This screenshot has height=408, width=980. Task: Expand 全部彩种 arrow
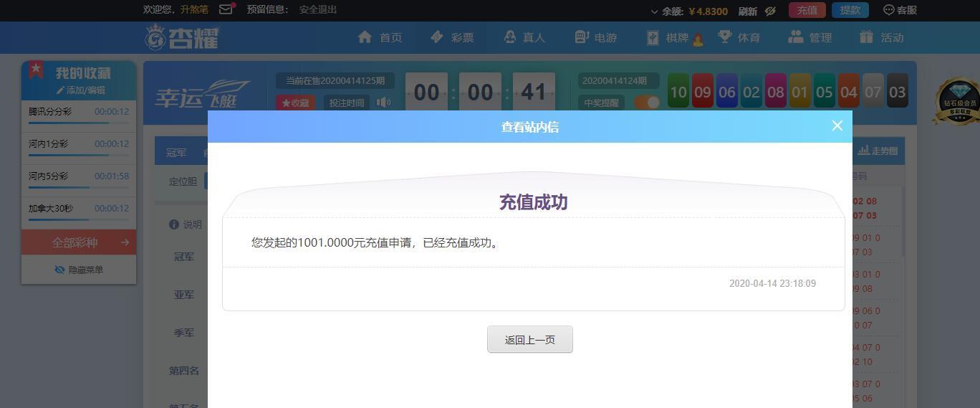125,242
